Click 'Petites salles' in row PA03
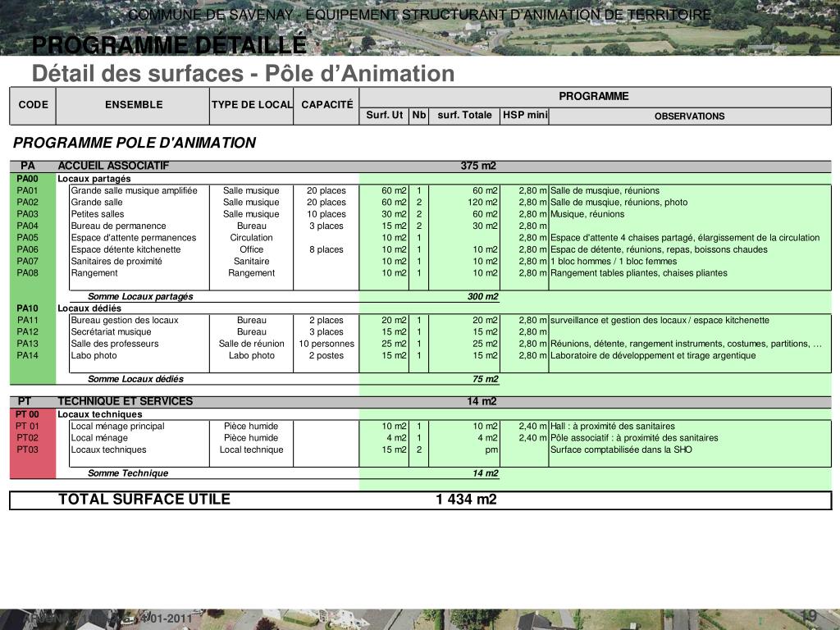 98,214
